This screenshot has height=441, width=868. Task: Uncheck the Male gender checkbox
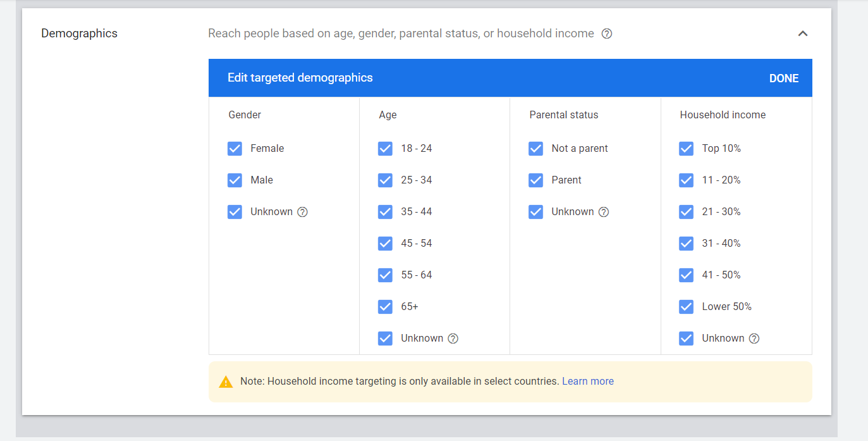point(235,180)
